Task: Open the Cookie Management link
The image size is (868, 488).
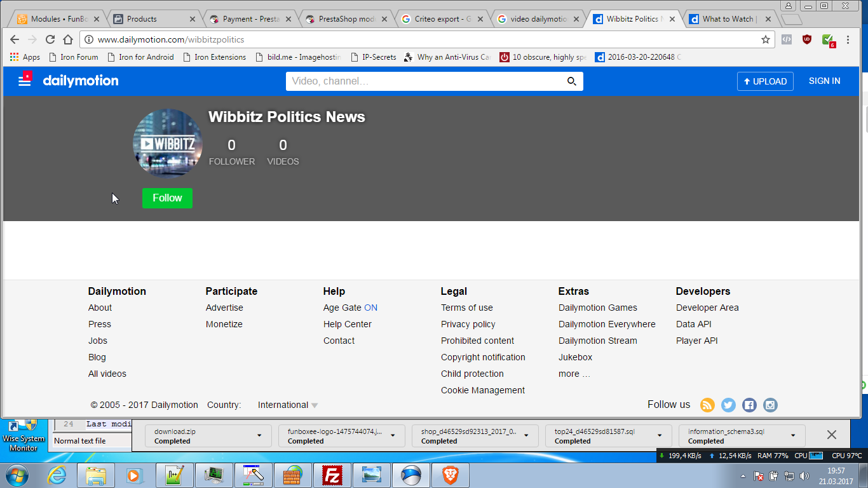Action: pos(483,390)
